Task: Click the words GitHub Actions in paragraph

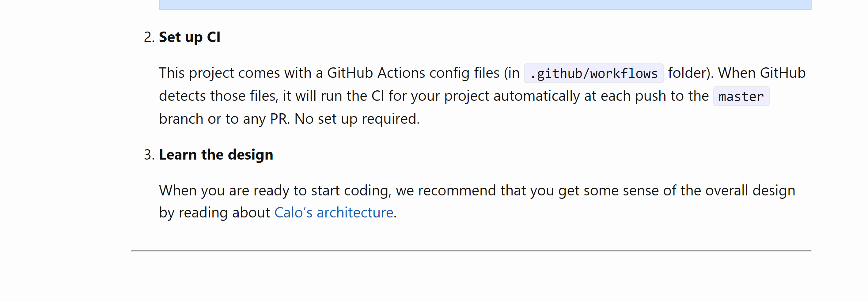Action: 375,73
